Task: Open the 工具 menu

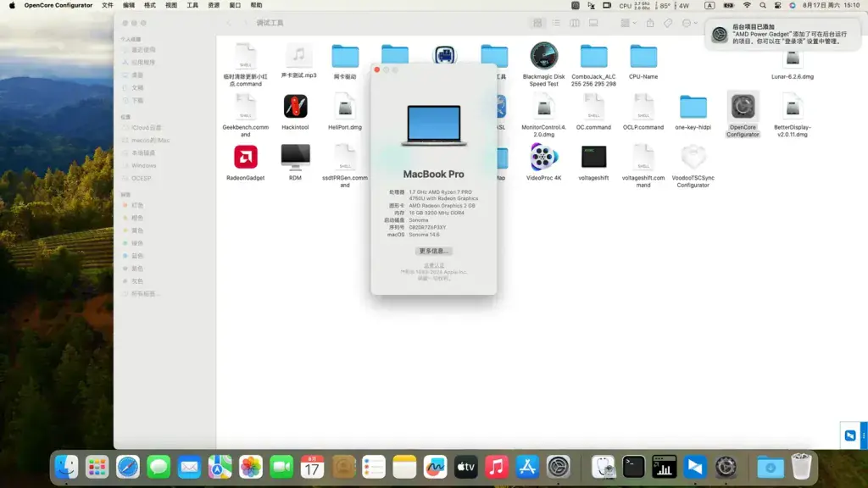Action: [192, 6]
